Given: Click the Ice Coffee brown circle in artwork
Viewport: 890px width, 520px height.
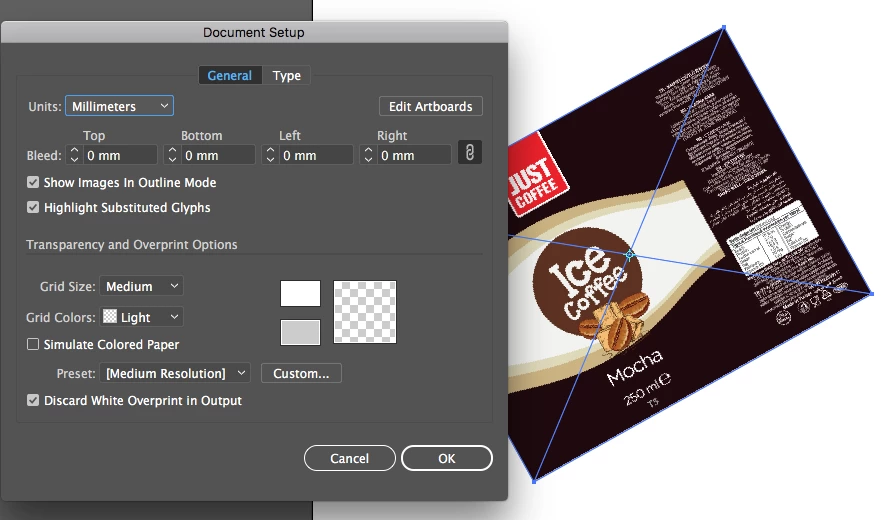Looking at the screenshot, I should coord(586,283).
